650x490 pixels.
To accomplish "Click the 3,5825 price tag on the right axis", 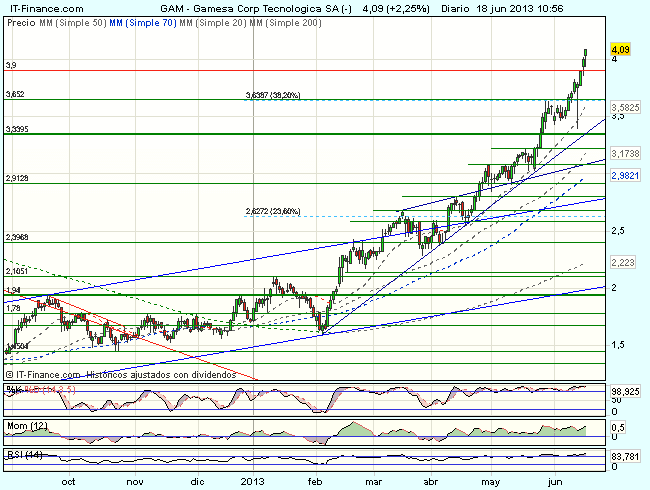I will 625,105.
